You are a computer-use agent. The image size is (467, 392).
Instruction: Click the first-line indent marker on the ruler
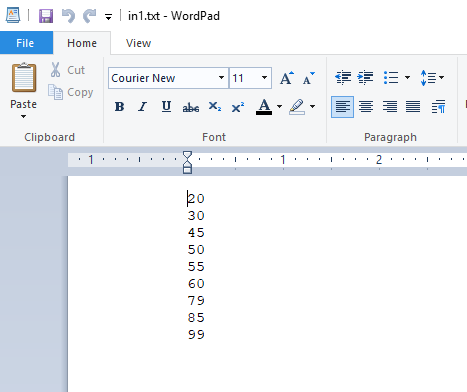(187, 155)
